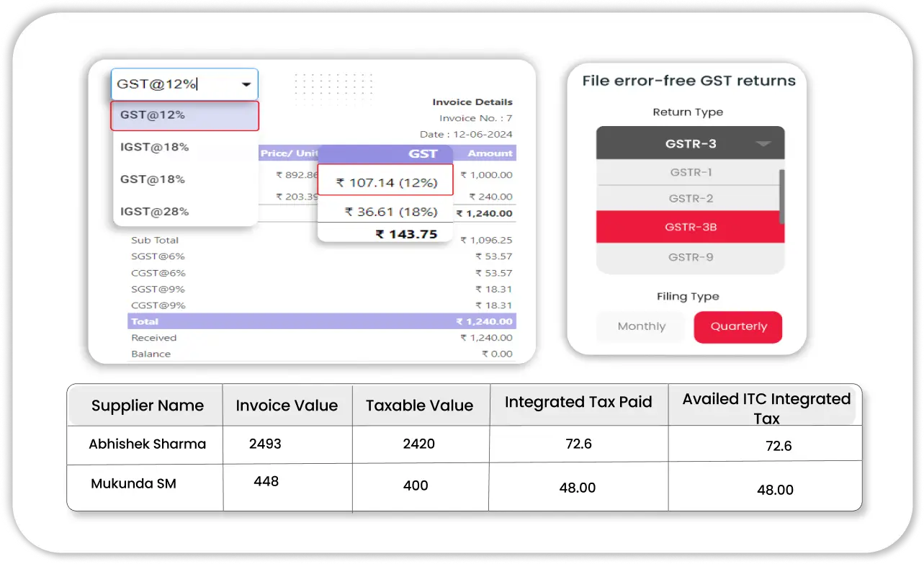The image size is (924, 564).
Task: Click Invoice No. : 7 text
Action: [476, 118]
